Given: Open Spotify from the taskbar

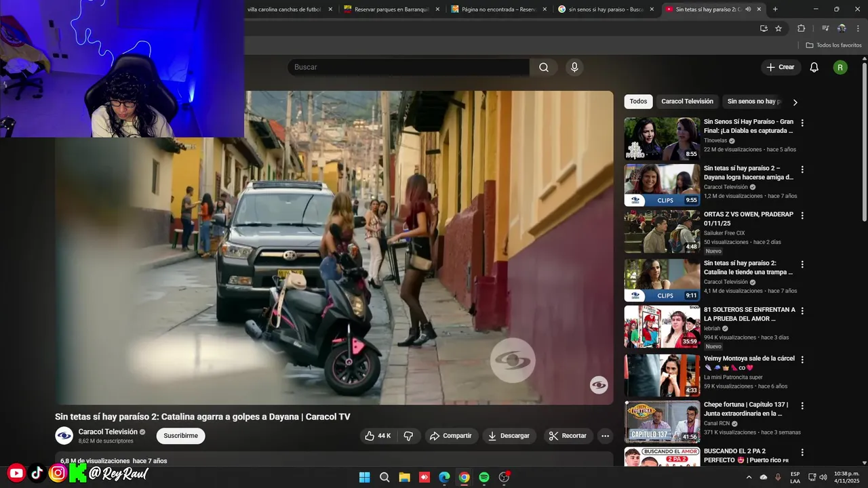Looking at the screenshot, I should pyautogui.click(x=484, y=477).
